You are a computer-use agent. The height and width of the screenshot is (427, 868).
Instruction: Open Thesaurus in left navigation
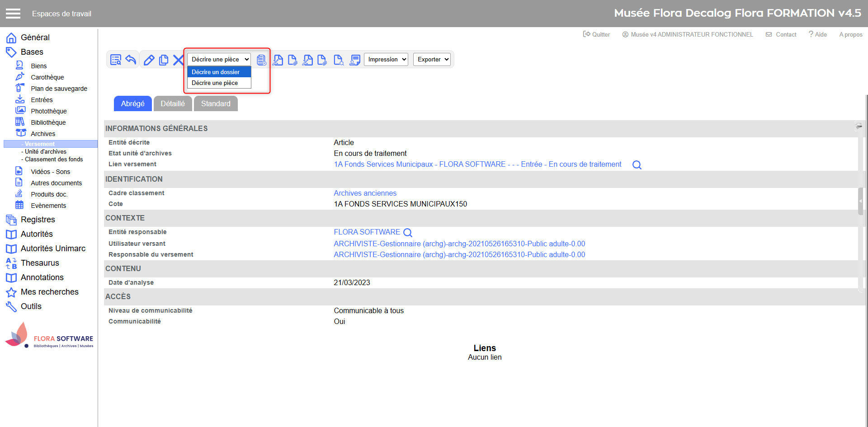(x=40, y=263)
